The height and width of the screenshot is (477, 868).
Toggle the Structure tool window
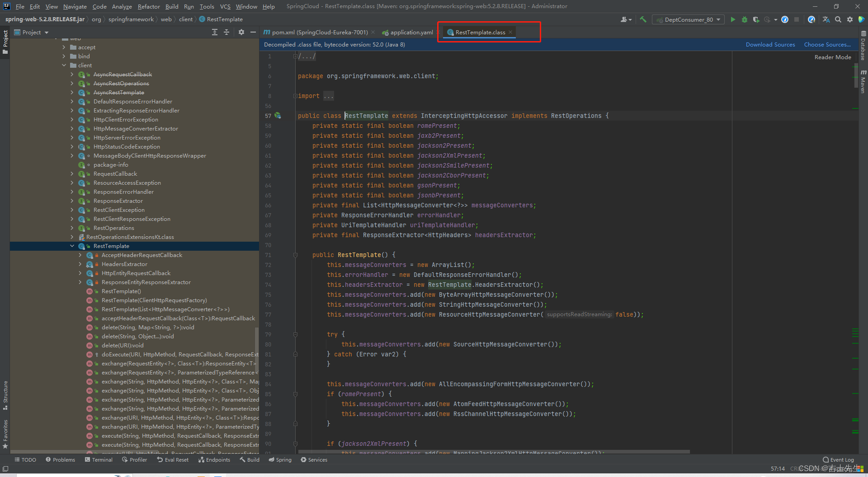click(x=5, y=394)
